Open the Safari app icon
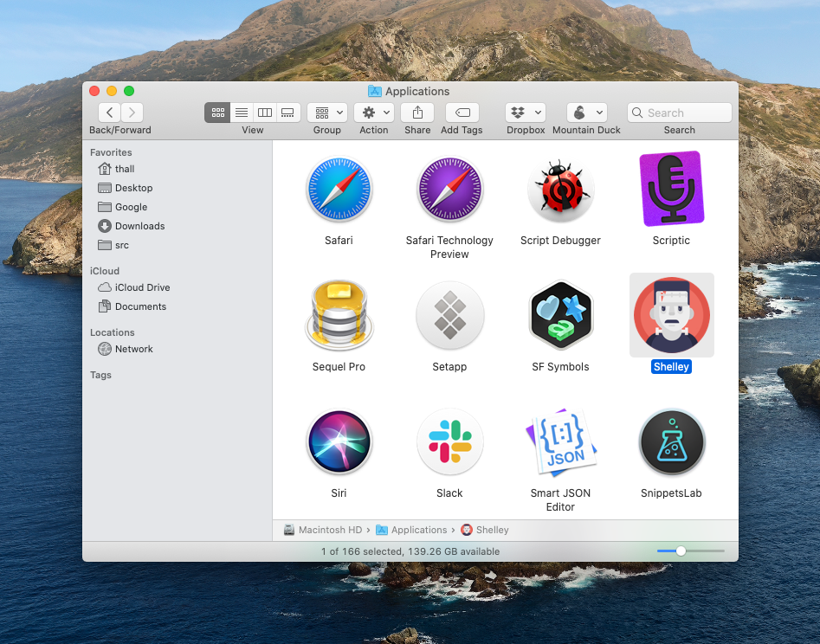820x644 pixels. [x=339, y=190]
